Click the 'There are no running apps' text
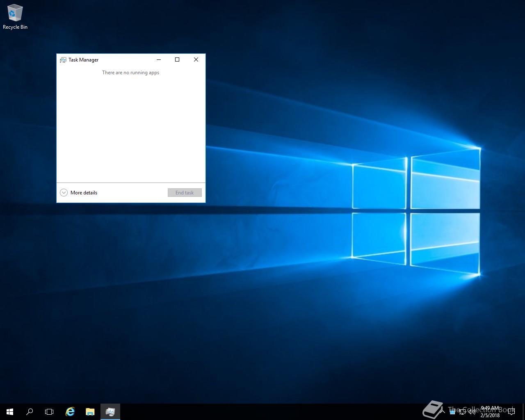Image resolution: width=525 pixels, height=420 pixels. (130, 73)
